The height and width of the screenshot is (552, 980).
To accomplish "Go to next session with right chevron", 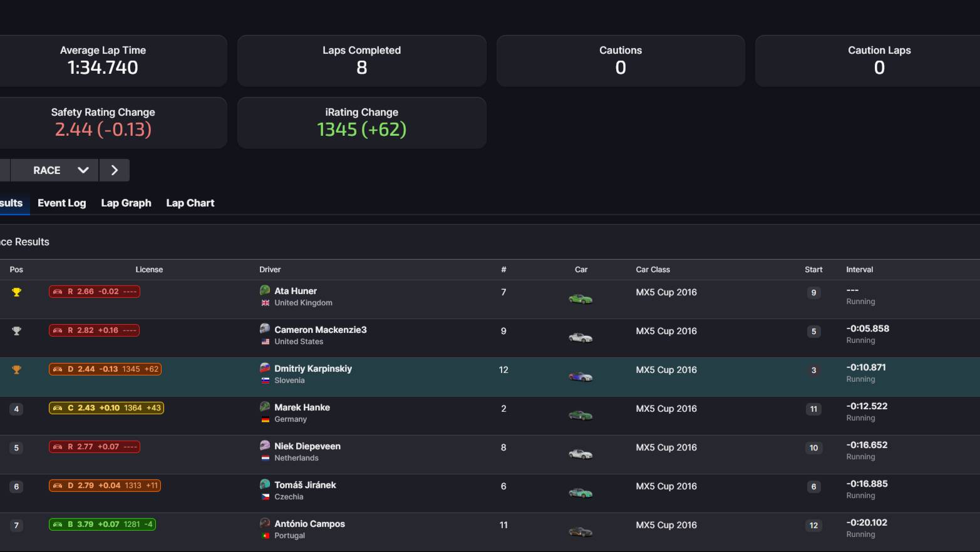I will (114, 170).
